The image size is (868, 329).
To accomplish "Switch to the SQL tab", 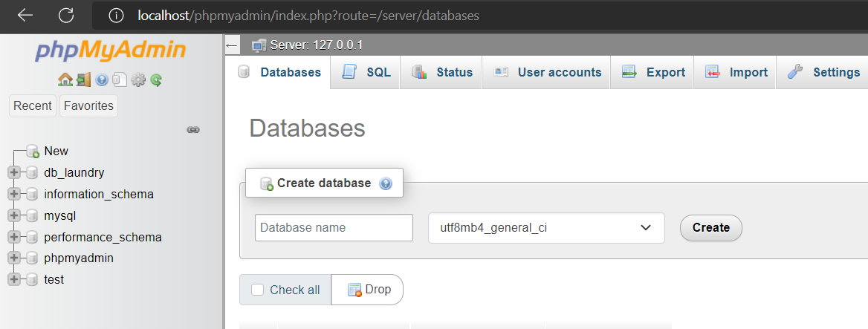I will tap(366, 73).
